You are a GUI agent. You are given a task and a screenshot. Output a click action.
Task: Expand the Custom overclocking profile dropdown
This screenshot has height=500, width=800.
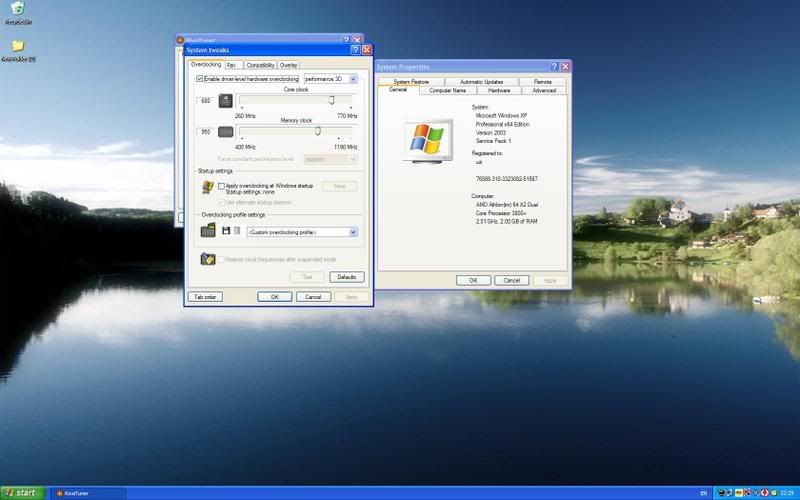pos(302,232)
